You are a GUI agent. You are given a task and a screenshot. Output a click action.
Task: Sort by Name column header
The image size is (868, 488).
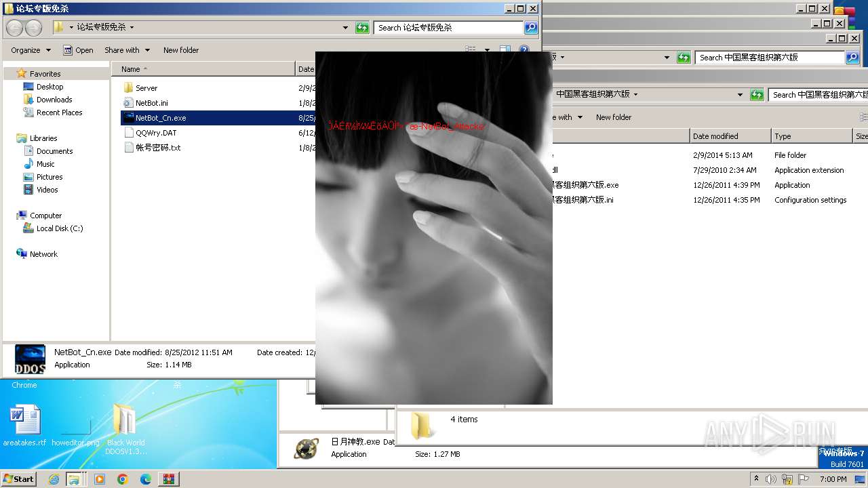point(203,69)
